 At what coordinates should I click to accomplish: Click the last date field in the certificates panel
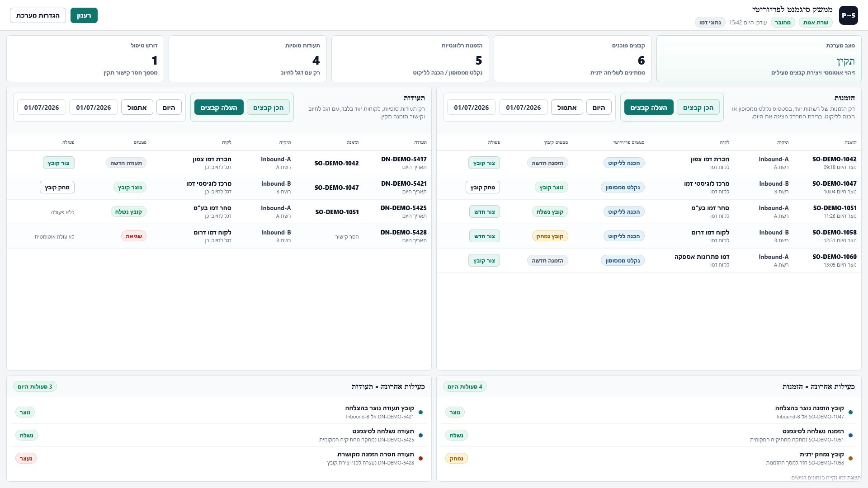[x=42, y=107]
